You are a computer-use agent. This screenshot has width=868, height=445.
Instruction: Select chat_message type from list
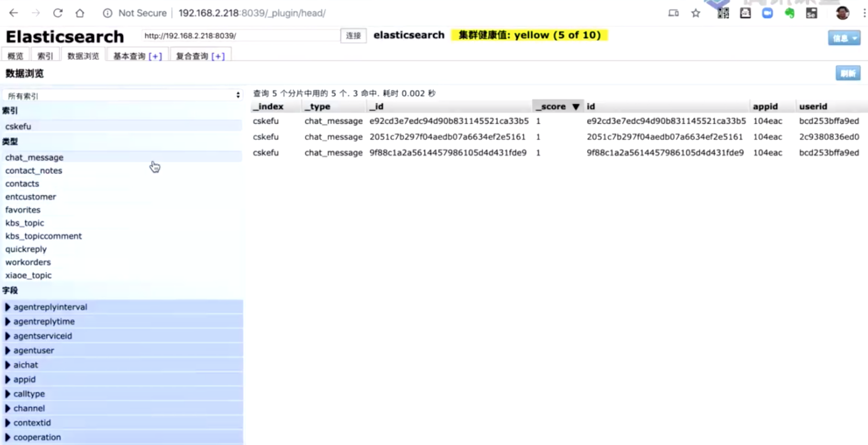click(x=34, y=157)
